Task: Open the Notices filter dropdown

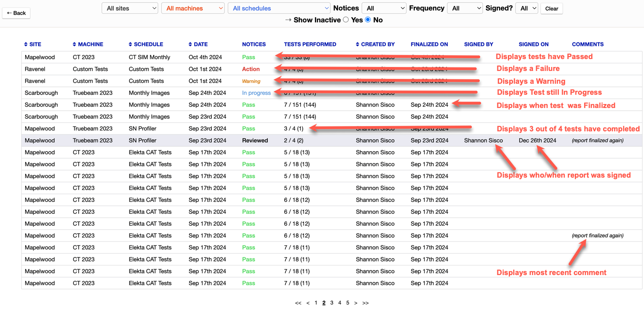Action: tap(384, 8)
